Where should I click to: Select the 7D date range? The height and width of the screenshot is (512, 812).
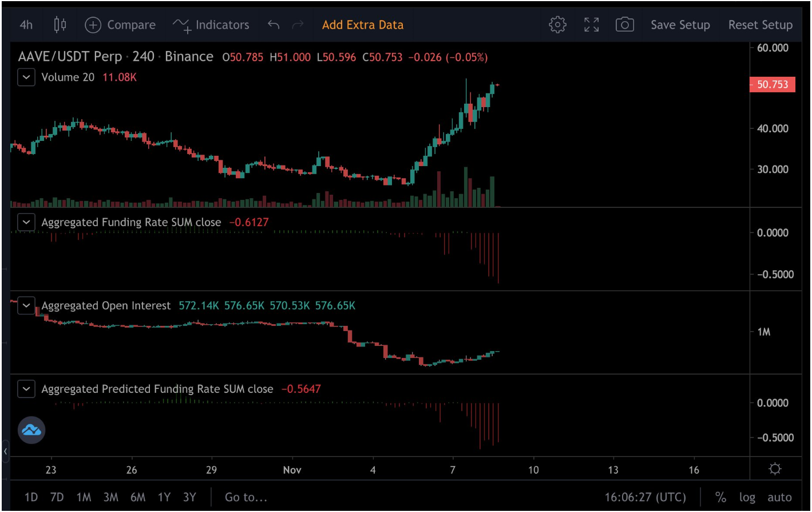pyautogui.click(x=57, y=497)
